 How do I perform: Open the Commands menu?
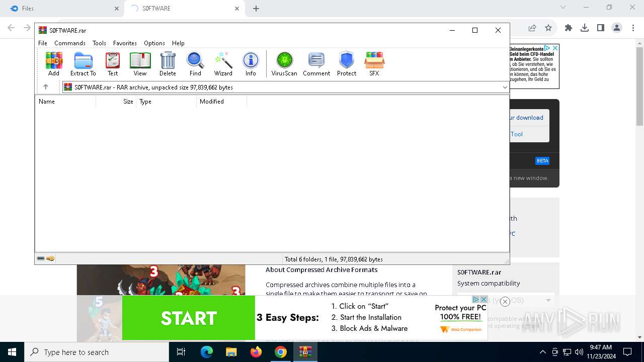pyautogui.click(x=70, y=43)
